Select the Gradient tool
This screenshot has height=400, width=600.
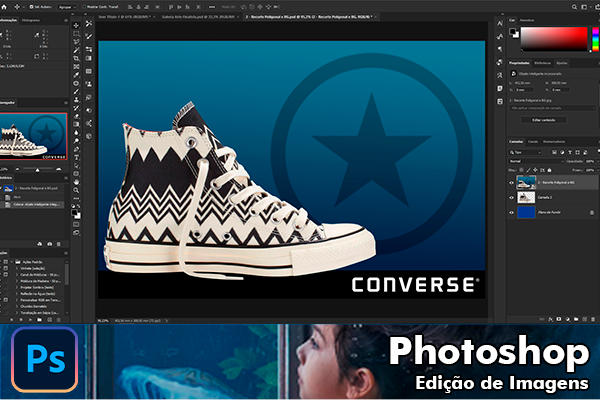click(x=76, y=124)
